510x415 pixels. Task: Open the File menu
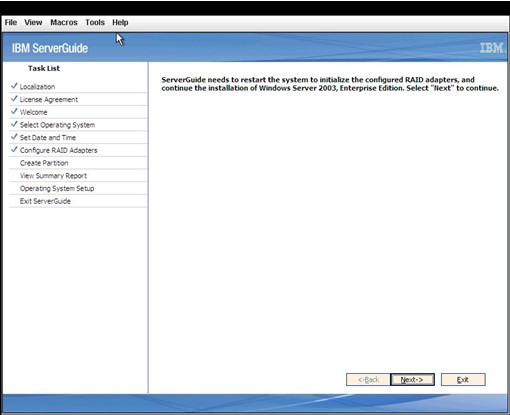pos(11,23)
